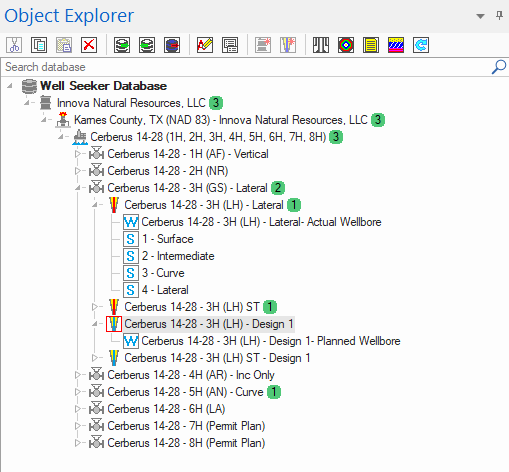This screenshot has height=472, width=509.
Task: Click the Copy toolbar icon
Action: click(x=39, y=45)
